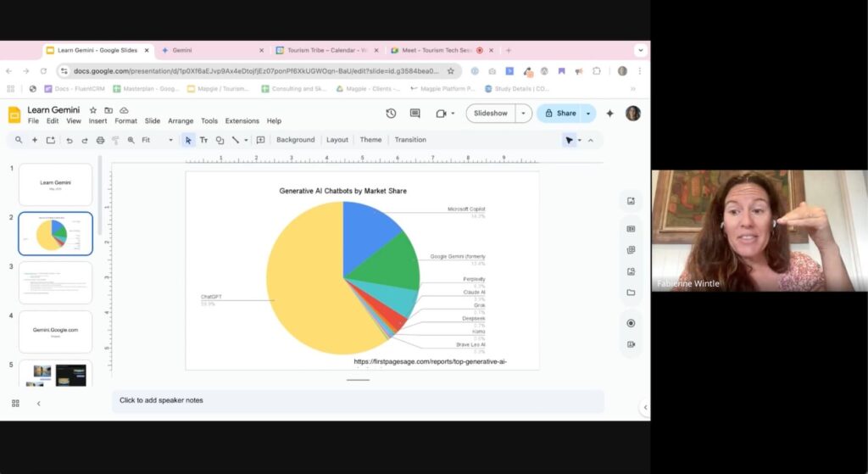Expand the Slideshow options dropdown arrow
The height and width of the screenshot is (474, 868).
[x=523, y=113]
